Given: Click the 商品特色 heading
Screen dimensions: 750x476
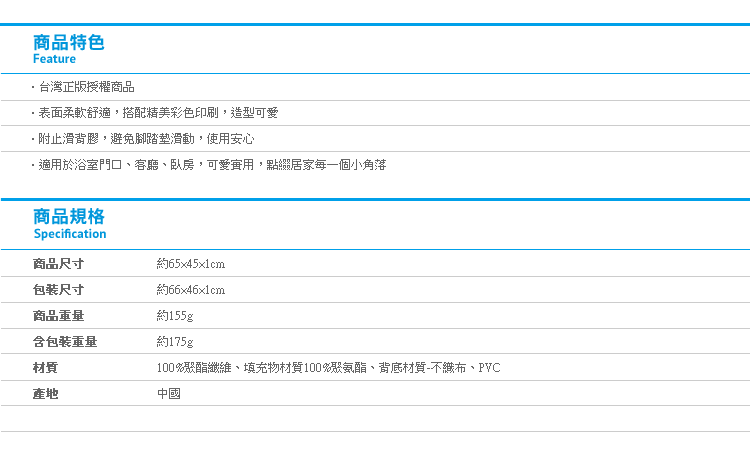Looking at the screenshot, I should pos(68,42).
